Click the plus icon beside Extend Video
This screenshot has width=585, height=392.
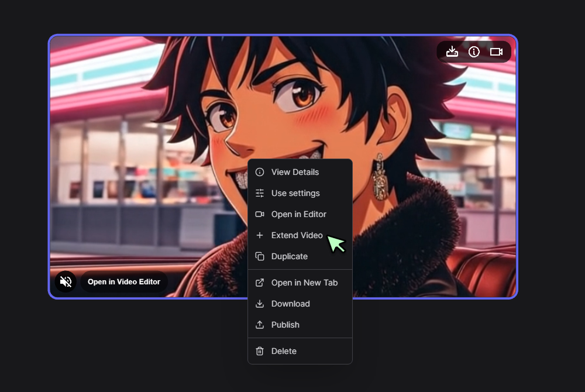pos(259,235)
